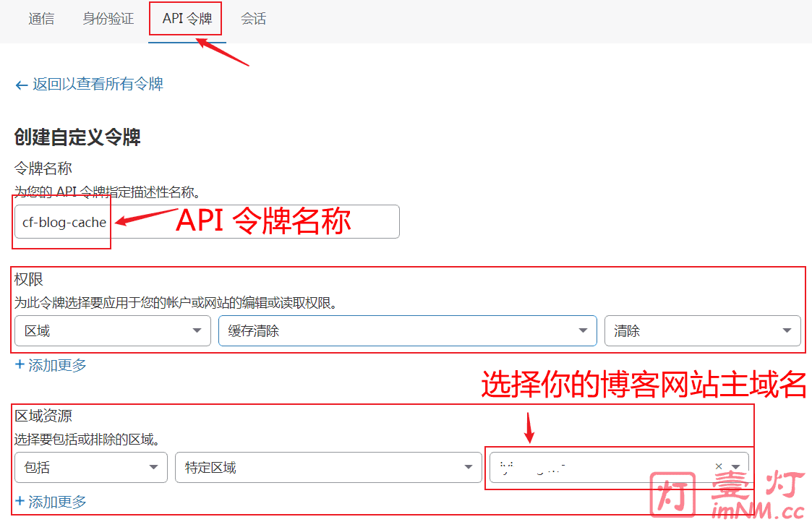Image resolution: width=812 pixels, height=522 pixels.
Task: Go to the 会话 tab
Action: tap(253, 20)
